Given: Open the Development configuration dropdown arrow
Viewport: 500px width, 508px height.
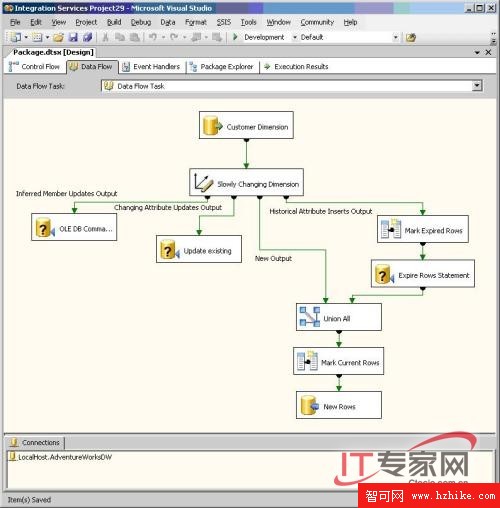Looking at the screenshot, I should click(x=295, y=37).
